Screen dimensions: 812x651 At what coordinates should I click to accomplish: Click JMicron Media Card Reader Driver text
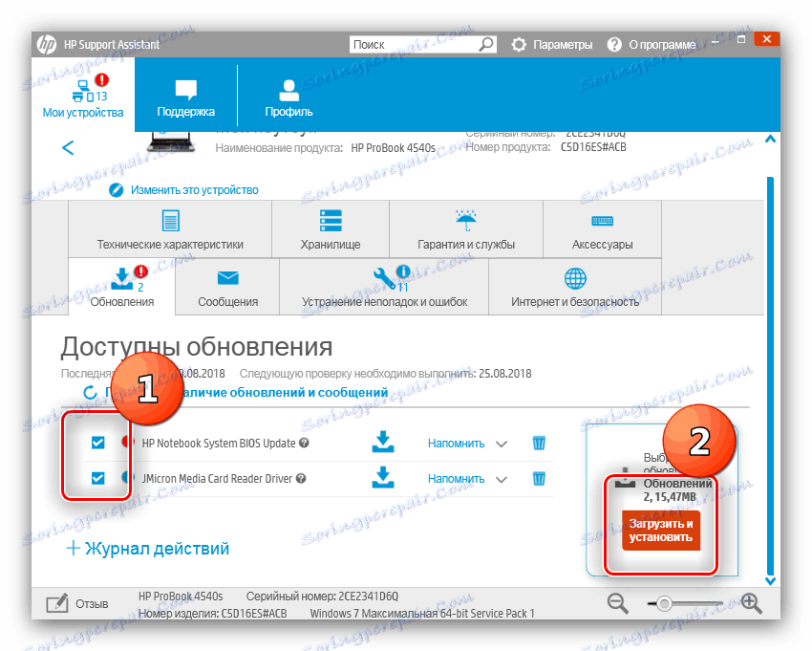pos(217,478)
